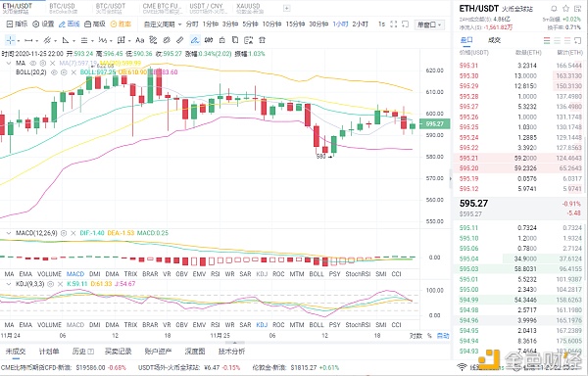
Task: Select the wave pattern drawing tool
Action: 102,40
